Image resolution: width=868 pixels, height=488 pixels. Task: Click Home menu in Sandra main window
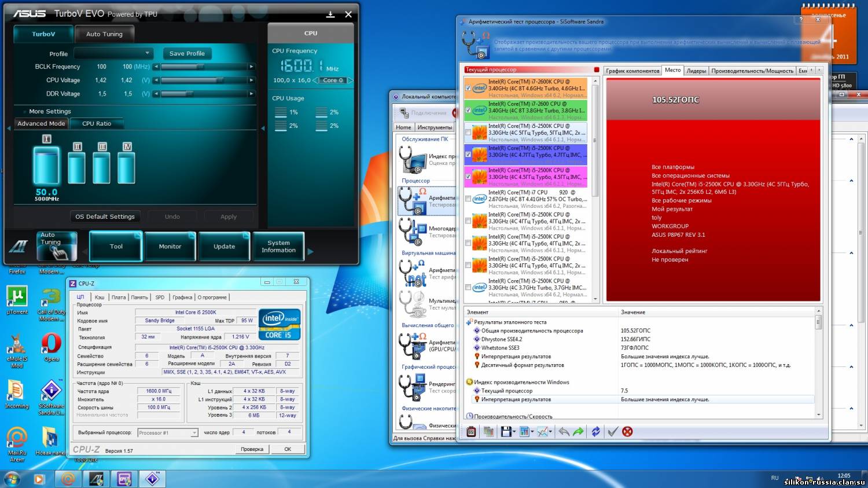[403, 127]
